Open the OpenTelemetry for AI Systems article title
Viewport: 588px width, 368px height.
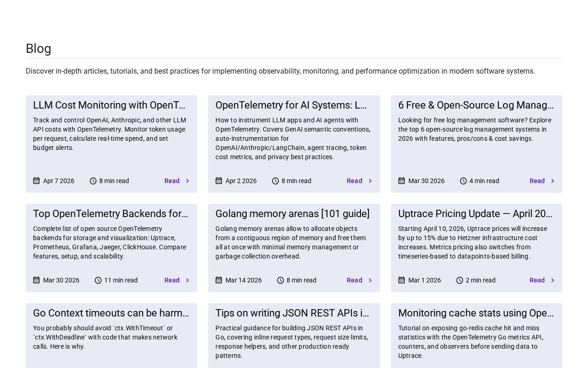[x=291, y=105]
